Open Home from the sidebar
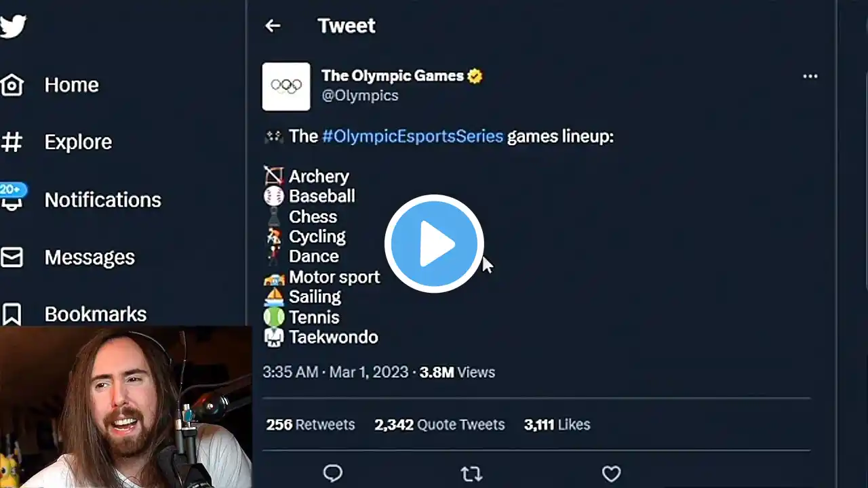Screen dimensions: 868x488 12,85
